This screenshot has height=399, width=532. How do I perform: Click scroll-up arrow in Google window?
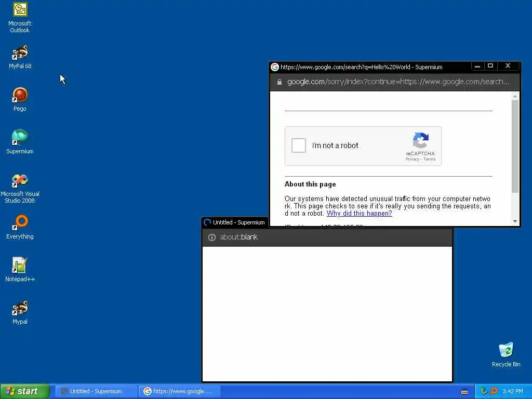[x=515, y=97]
